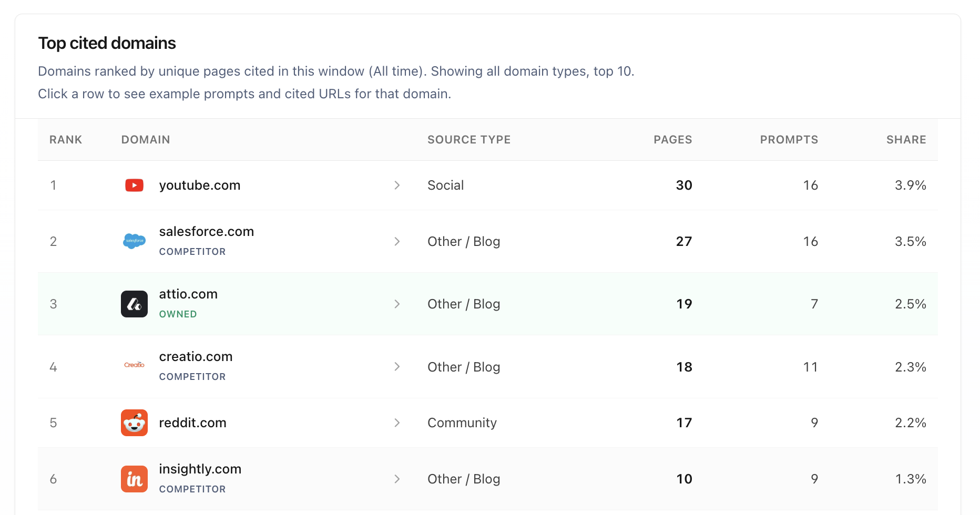Click rank number 3 for attio.com
This screenshot has height=515, width=980.
[53, 304]
